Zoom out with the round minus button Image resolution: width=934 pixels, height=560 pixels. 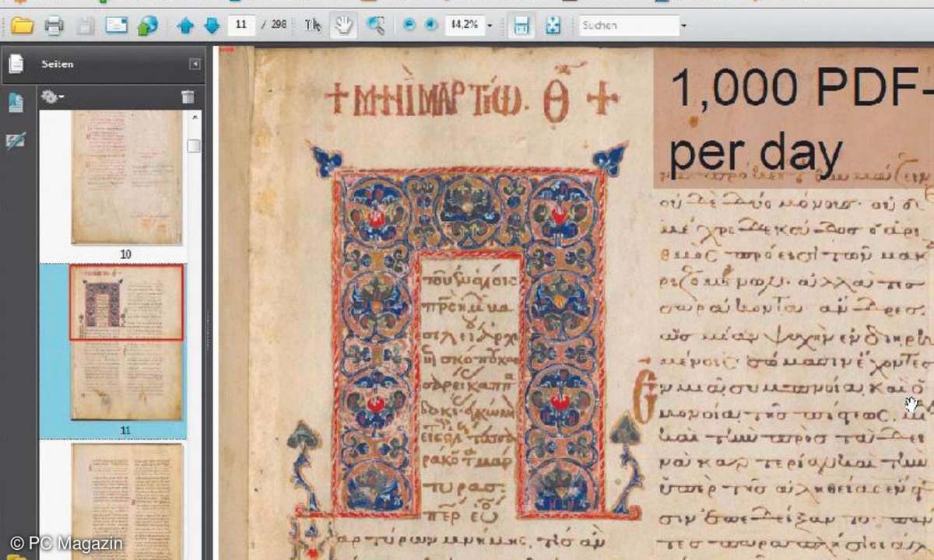(409, 25)
